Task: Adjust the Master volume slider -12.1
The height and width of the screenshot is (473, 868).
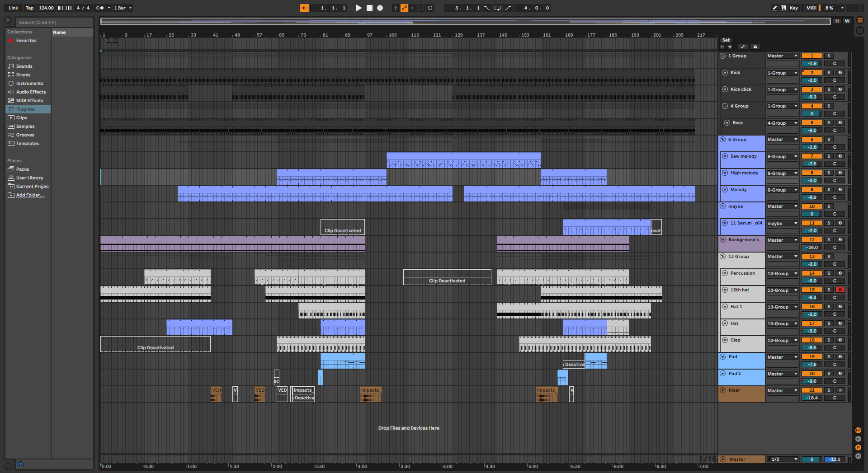Action: point(835,459)
